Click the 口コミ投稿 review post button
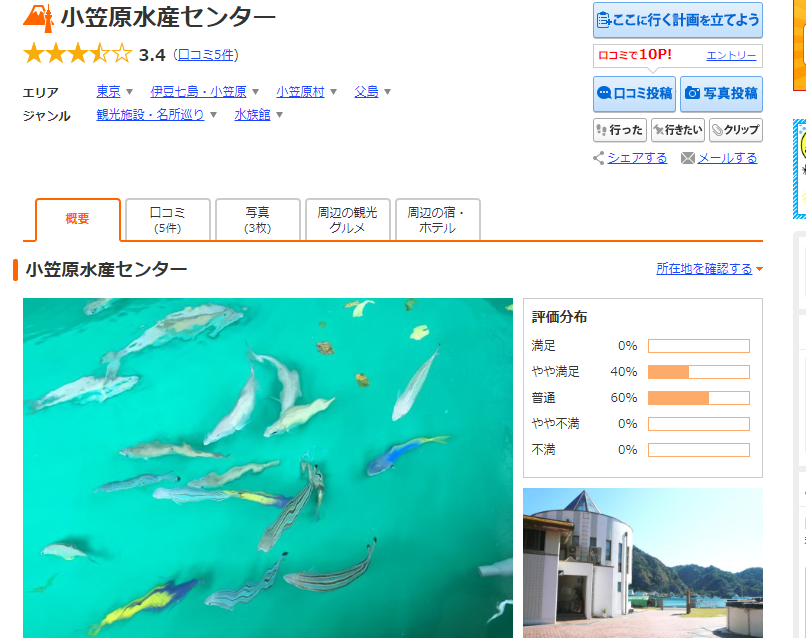The image size is (806, 638). (x=634, y=94)
